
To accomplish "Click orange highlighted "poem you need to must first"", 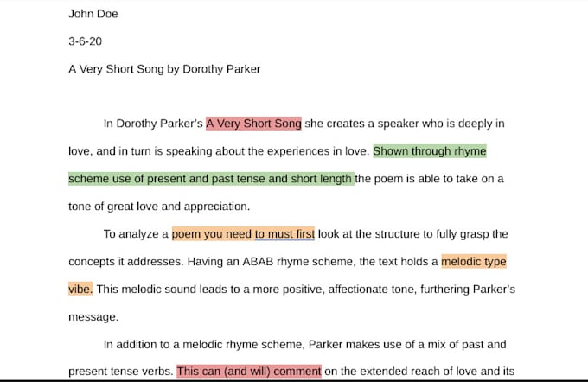I will click(x=243, y=234).
